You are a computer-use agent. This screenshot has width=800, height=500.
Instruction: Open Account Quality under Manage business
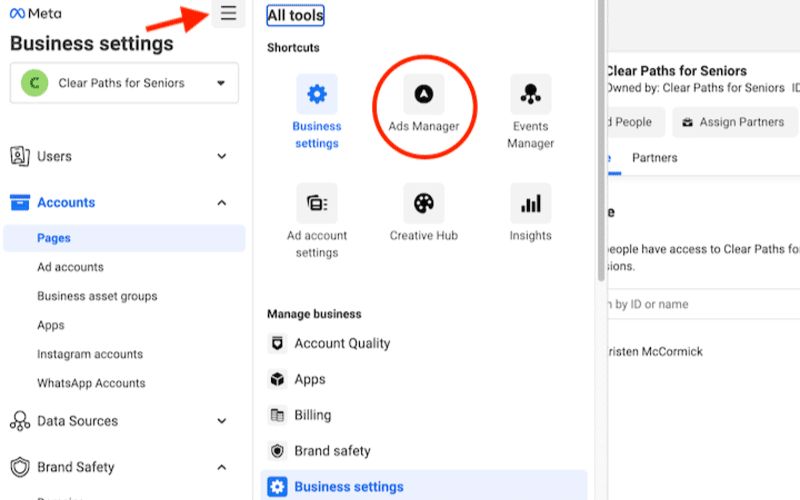pos(342,343)
